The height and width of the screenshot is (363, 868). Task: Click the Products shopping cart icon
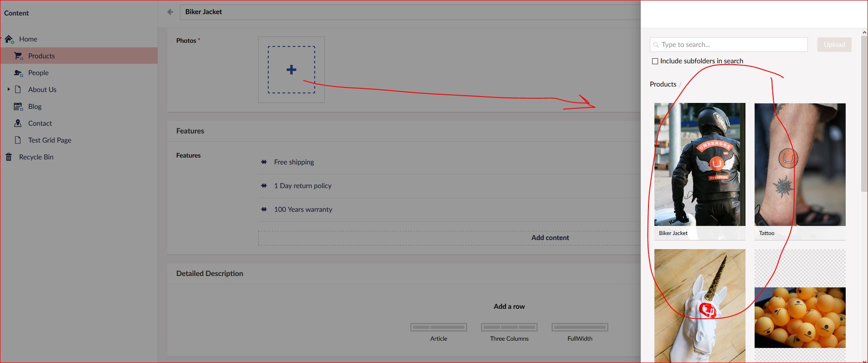coord(18,56)
